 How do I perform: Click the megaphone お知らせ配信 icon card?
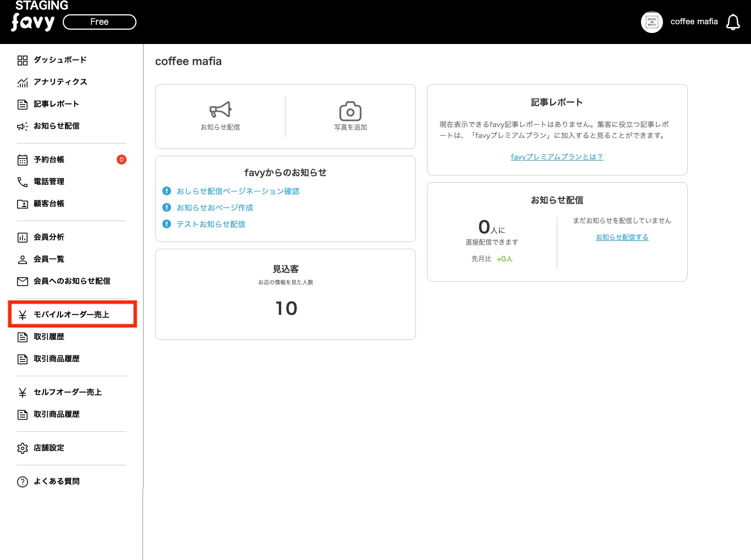[x=220, y=116]
